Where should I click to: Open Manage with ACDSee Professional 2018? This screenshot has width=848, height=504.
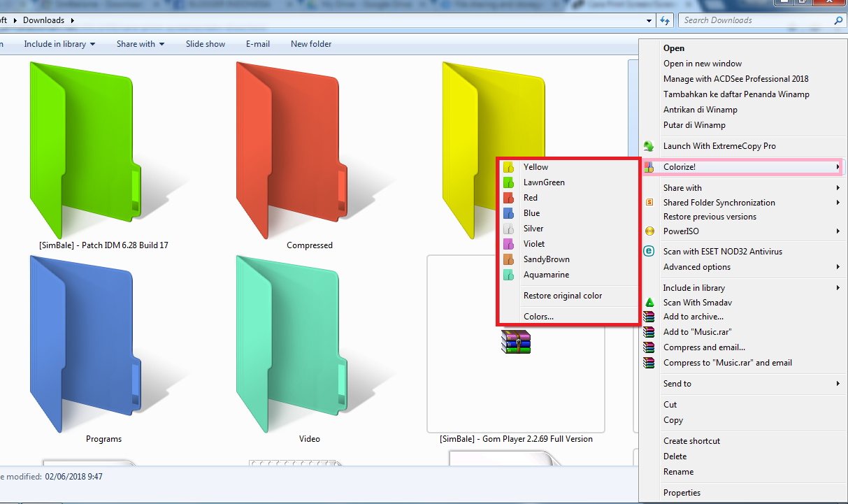(x=735, y=78)
